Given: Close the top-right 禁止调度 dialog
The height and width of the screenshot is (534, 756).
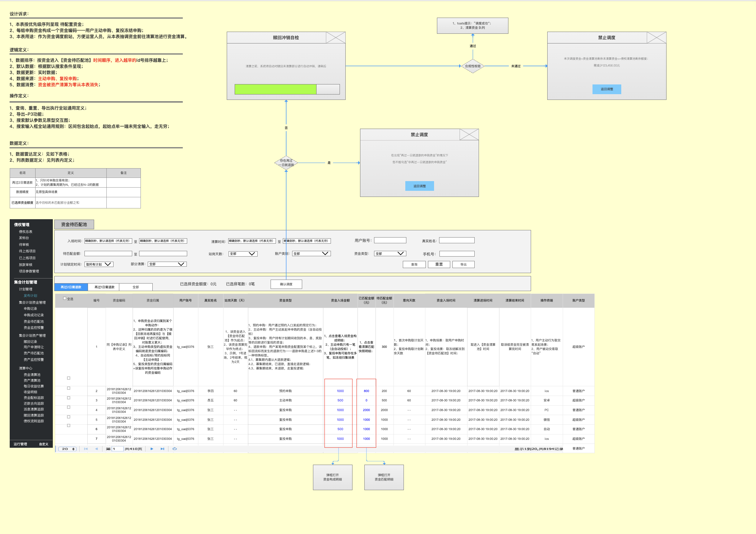Looking at the screenshot, I should point(656,37).
